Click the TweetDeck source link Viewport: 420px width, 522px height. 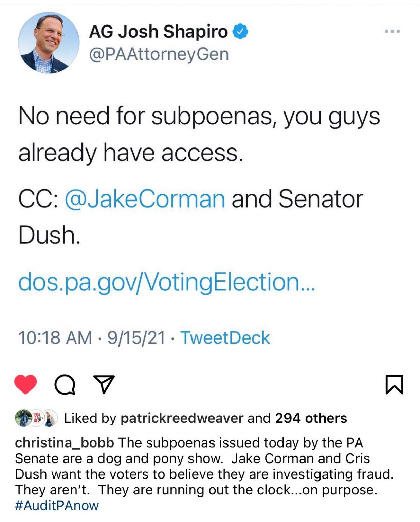(225, 338)
